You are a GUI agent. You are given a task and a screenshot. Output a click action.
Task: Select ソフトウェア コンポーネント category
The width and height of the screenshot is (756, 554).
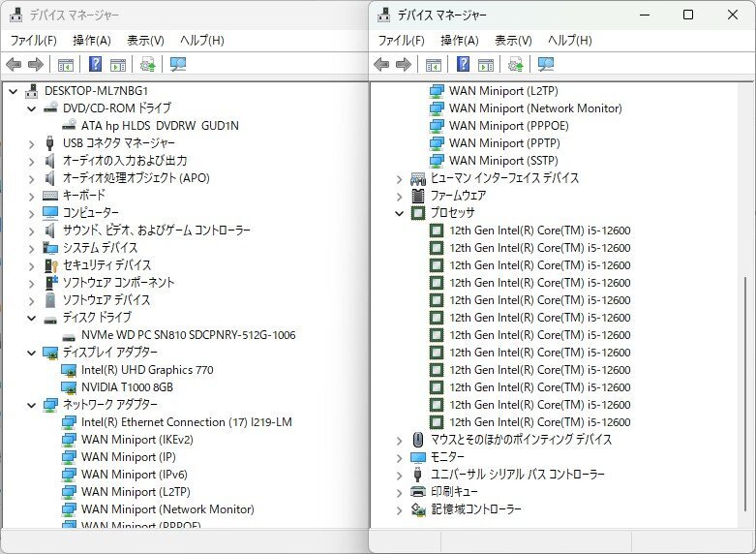pos(119,283)
